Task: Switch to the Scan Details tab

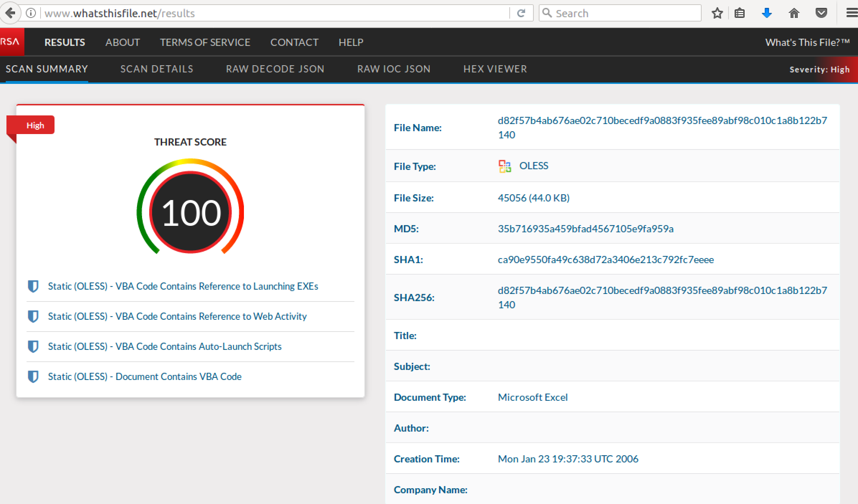Action: coord(157,69)
